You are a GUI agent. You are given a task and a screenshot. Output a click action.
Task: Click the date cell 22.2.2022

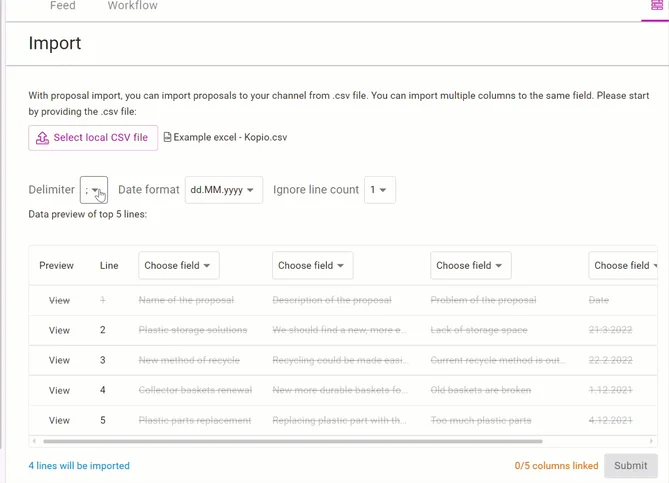click(x=611, y=360)
